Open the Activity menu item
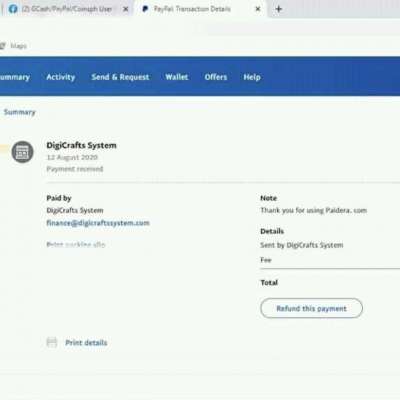The image size is (400, 400). click(x=61, y=77)
